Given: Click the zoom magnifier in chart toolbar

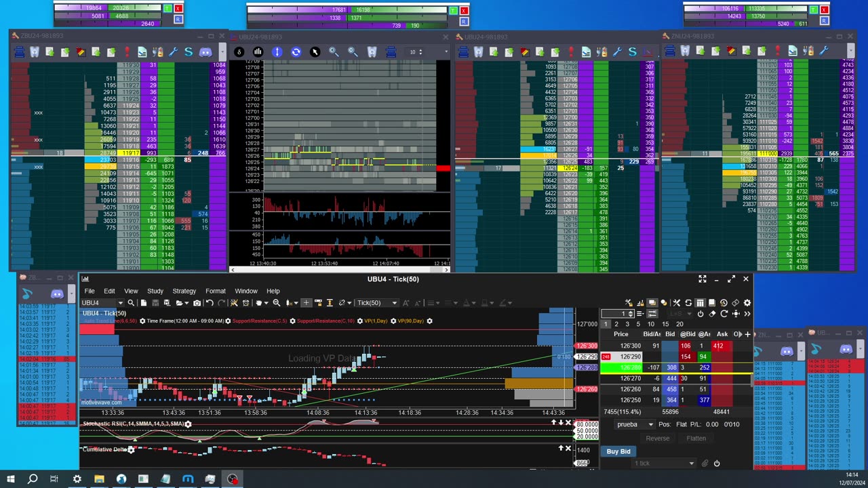Looking at the screenshot, I should coord(277,303).
